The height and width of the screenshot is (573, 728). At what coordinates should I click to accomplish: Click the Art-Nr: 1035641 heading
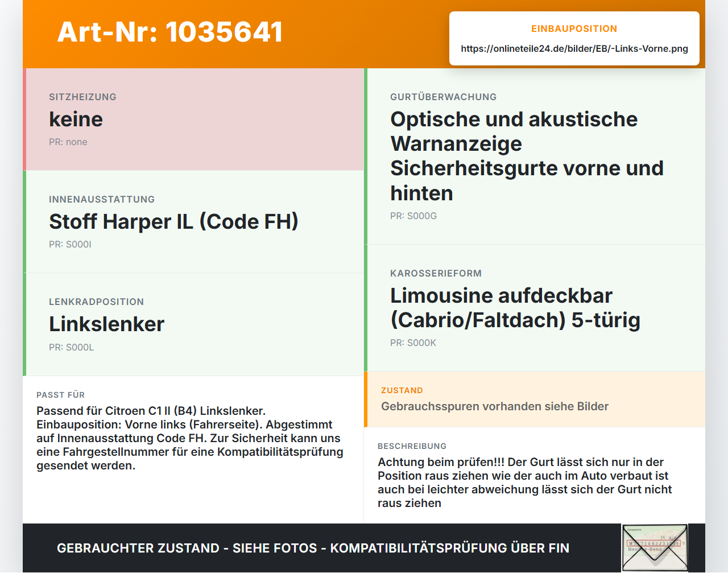click(x=170, y=32)
